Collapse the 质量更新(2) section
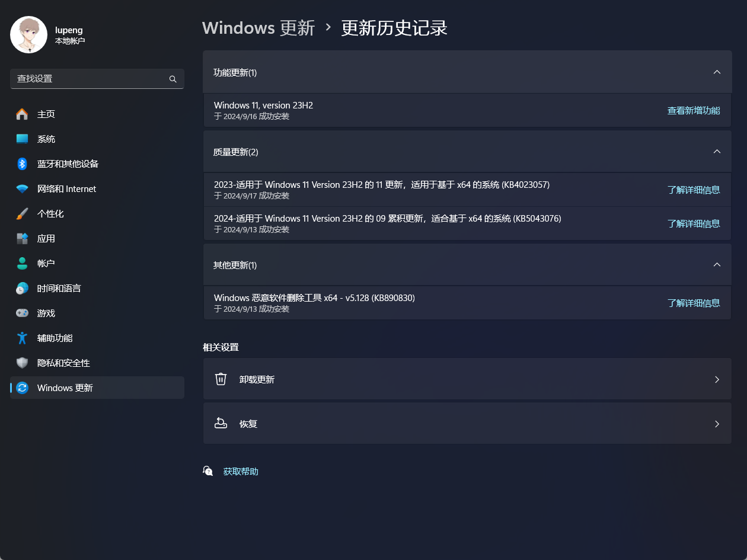 point(717,152)
